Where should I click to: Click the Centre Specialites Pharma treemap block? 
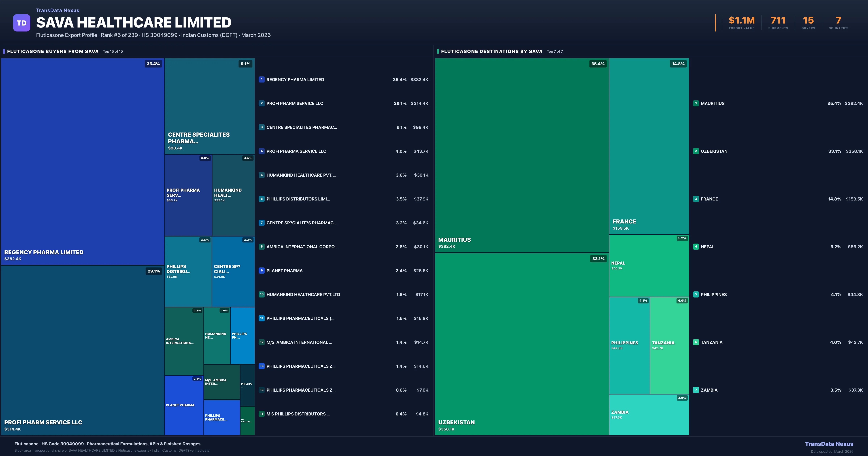[x=209, y=106]
